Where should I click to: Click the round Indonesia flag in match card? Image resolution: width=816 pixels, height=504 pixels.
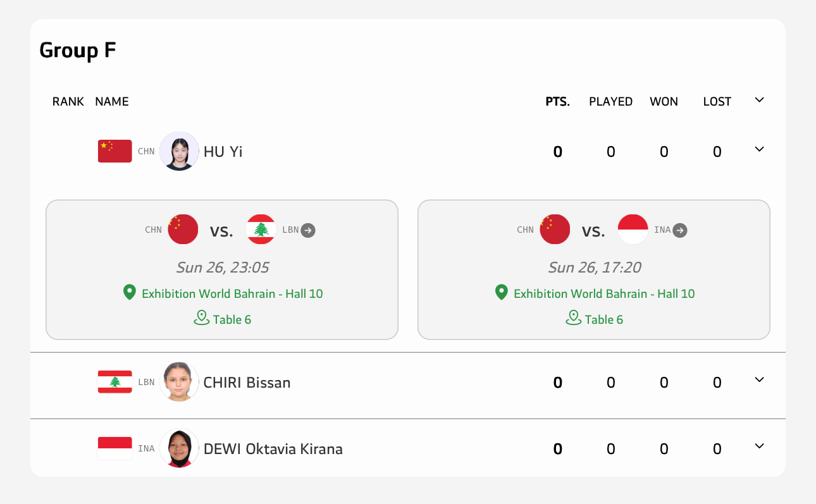point(633,230)
